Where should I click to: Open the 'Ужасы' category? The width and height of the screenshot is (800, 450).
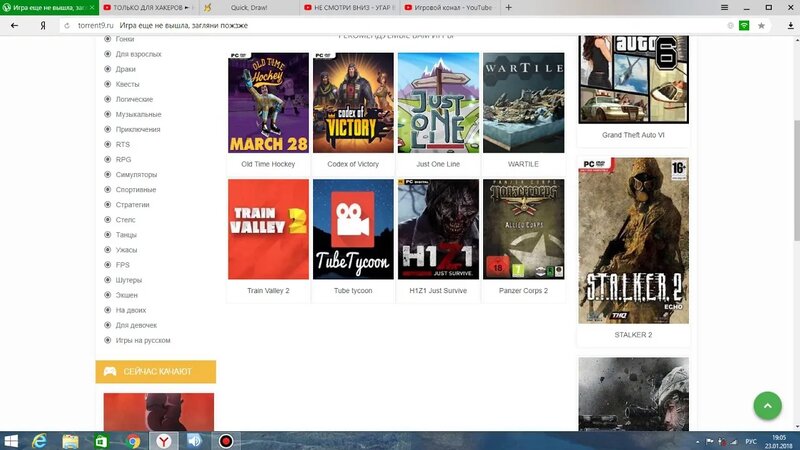click(x=126, y=249)
